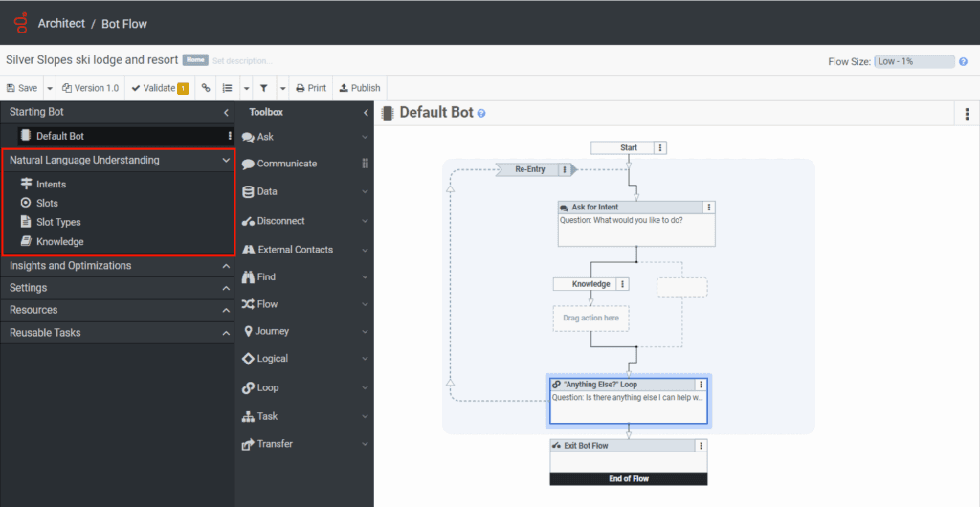Open the Slot Types item
This screenshot has height=507, width=980.
(x=58, y=222)
